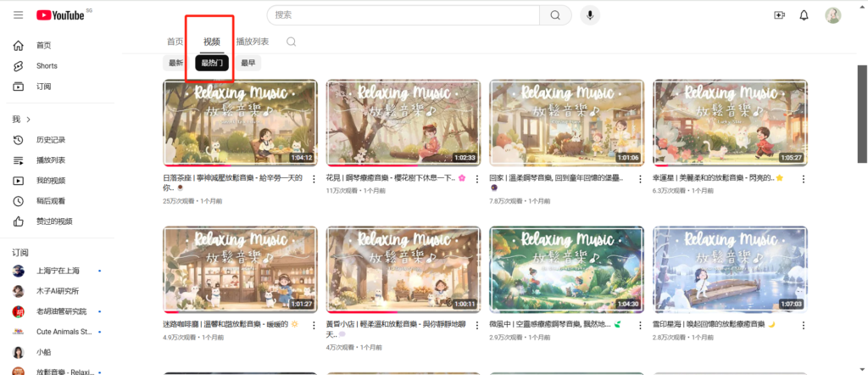
Task: Switch to the channel 视频 tab
Action: 211,42
